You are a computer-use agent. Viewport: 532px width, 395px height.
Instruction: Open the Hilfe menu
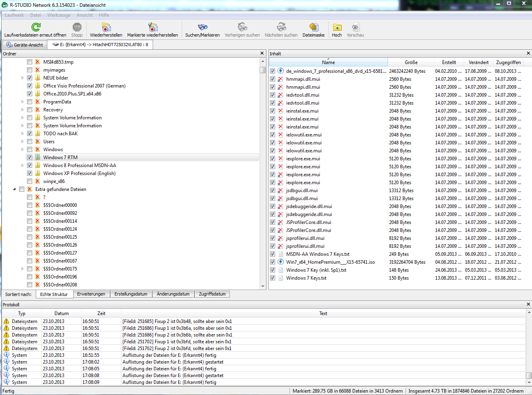(104, 15)
